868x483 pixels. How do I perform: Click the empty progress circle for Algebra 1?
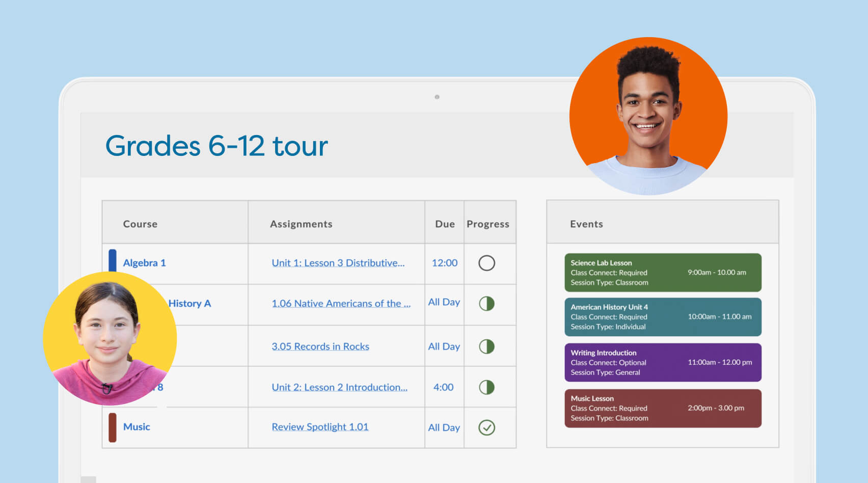click(x=486, y=263)
